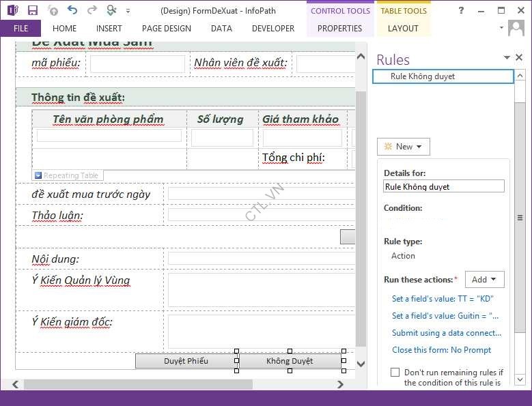Click the Save icon in quick access toolbar
The width and height of the screenshot is (532, 406).
coord(32,10)
